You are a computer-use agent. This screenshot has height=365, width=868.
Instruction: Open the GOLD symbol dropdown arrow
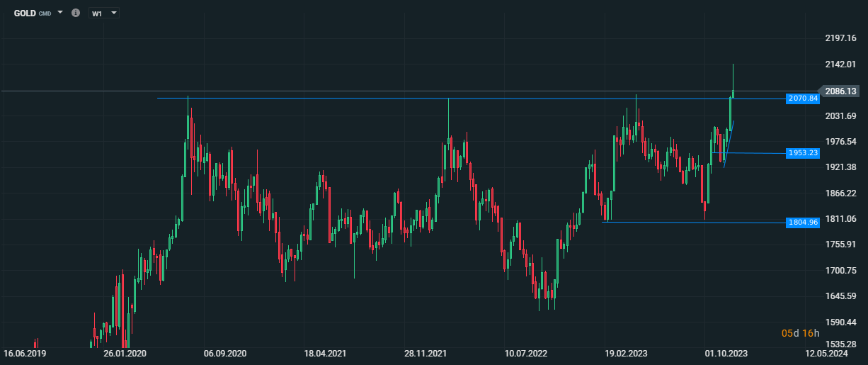tap(60, 13)
